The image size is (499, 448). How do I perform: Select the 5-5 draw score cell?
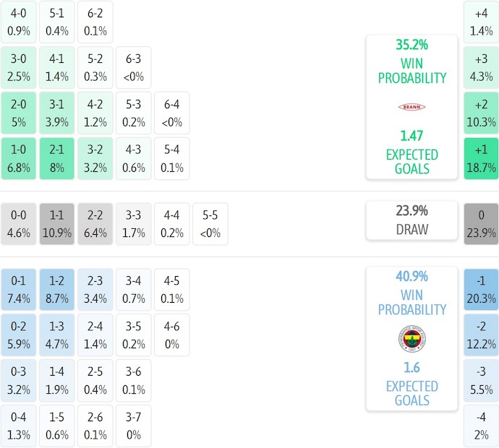[x=210, y=224]
